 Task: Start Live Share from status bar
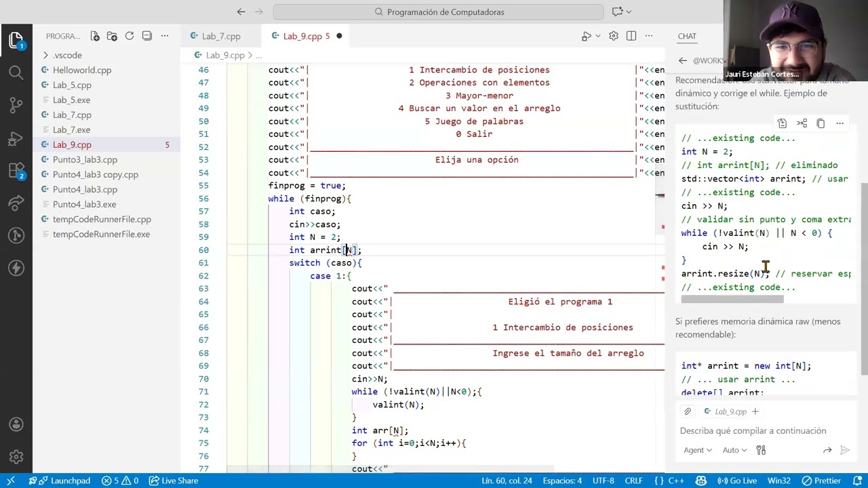(174, 481)
